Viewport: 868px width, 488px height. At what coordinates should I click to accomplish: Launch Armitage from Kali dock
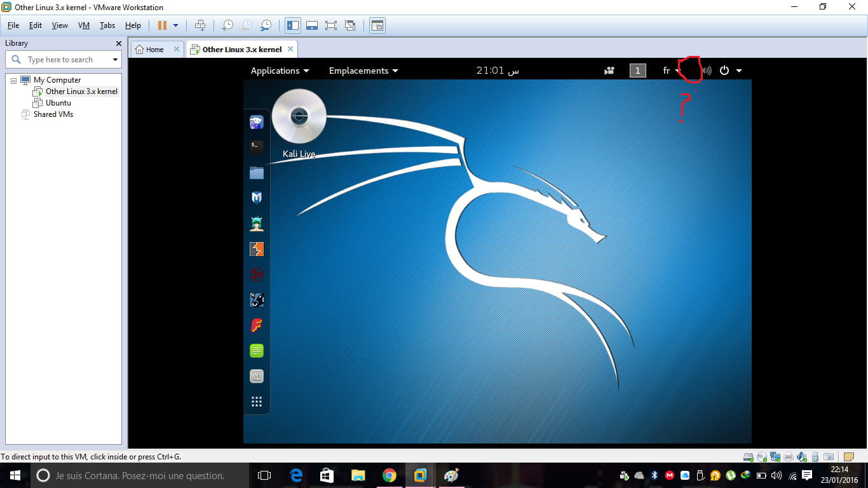[257, 224]
